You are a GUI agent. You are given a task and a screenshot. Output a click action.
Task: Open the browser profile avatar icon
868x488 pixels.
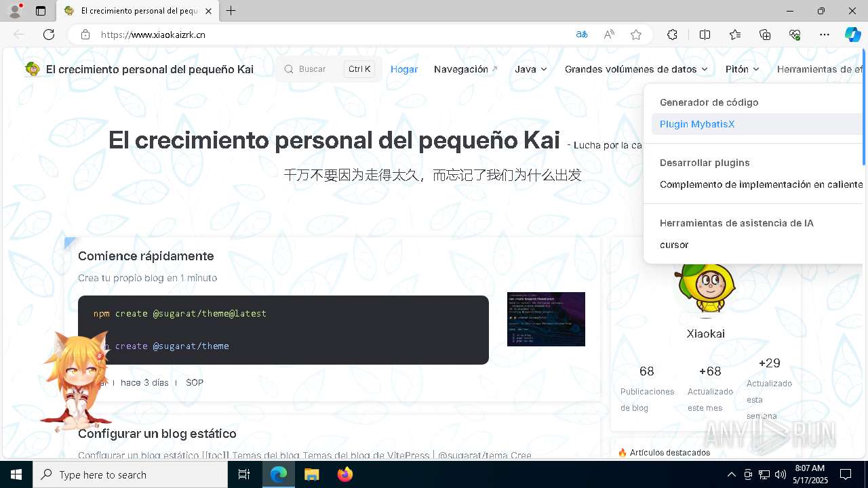pos(15,11)
